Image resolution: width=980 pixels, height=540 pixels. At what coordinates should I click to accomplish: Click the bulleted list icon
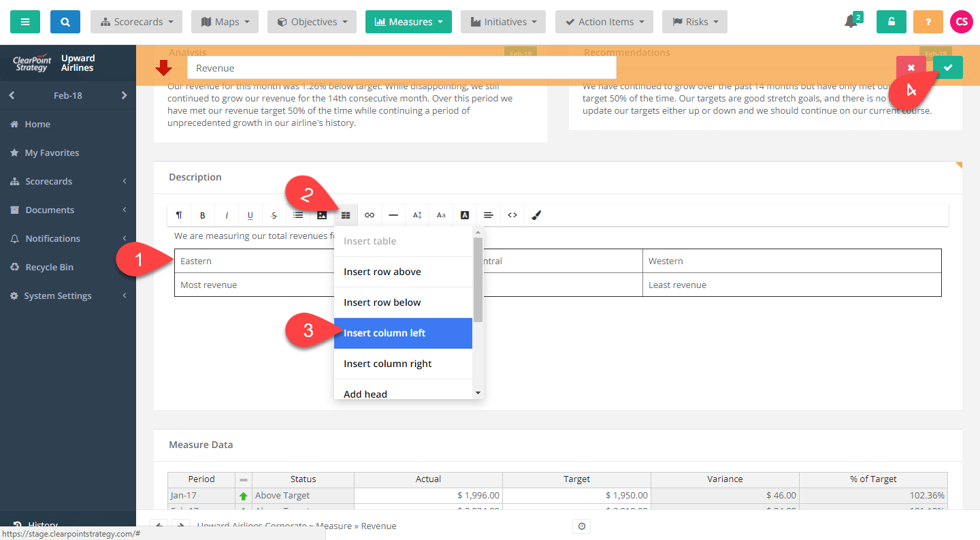point(297,215)
